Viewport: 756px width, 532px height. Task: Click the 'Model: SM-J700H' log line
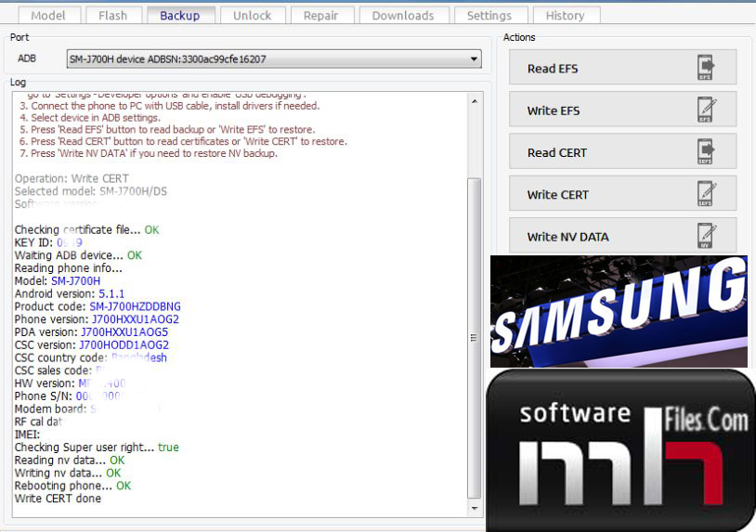tap(58, 281)
